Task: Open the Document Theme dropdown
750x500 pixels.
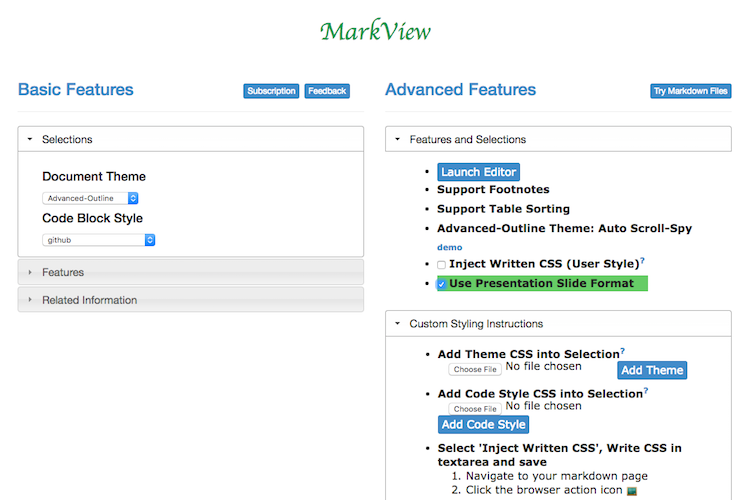Action: 90,198
